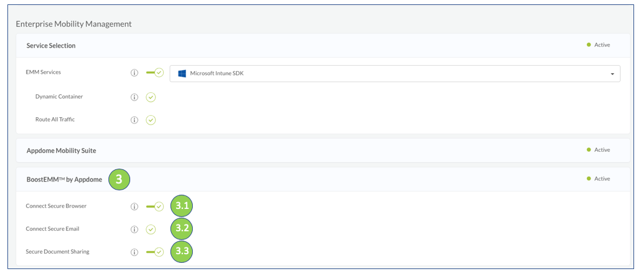Uncheck Route All Traffic option
Viewport: 644px width, 279px height.
(x=151, y=120)
